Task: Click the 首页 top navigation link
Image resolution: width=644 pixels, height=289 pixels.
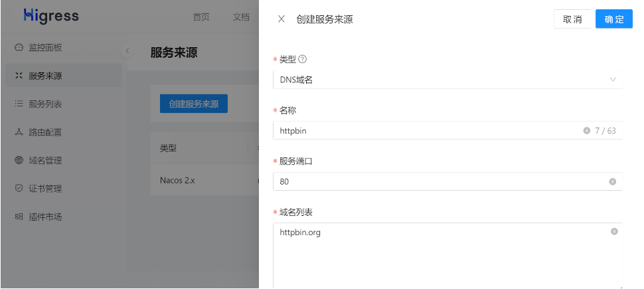Action: pyautogui.click(x=201, y=17)
